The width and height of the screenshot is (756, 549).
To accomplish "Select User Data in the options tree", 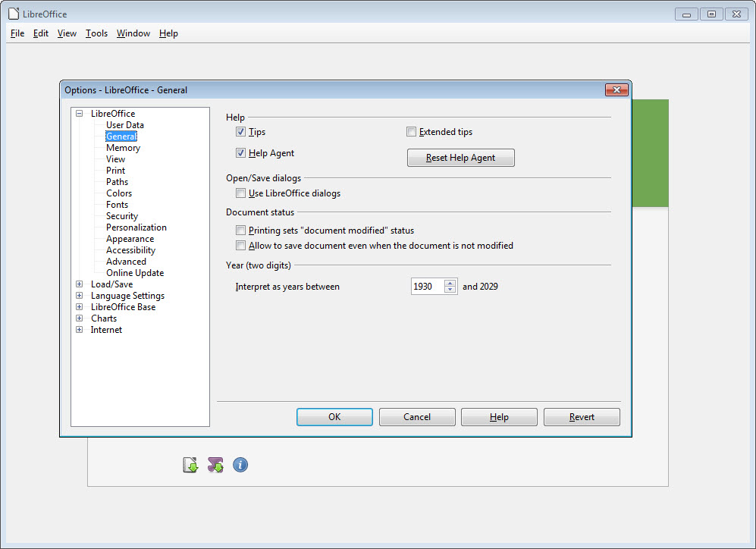I will pyautogui.click(x=125, y=125).
